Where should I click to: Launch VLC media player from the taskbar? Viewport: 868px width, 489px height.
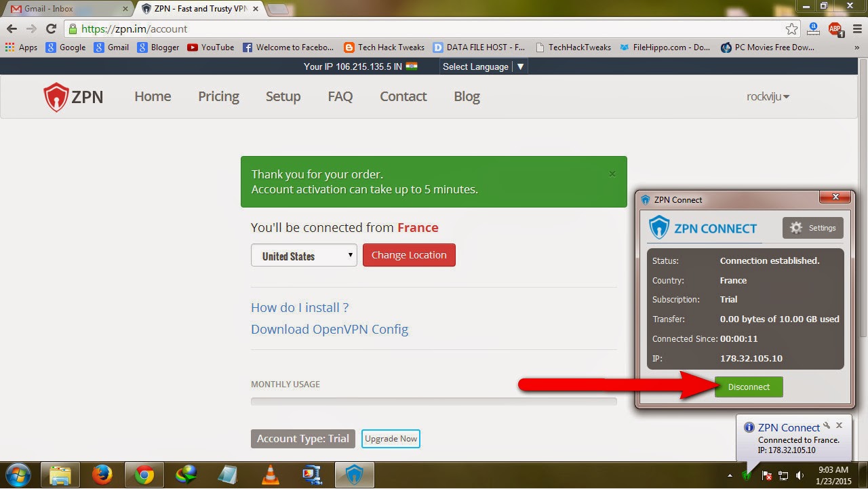pyautogui.click(x=271, y=475)
